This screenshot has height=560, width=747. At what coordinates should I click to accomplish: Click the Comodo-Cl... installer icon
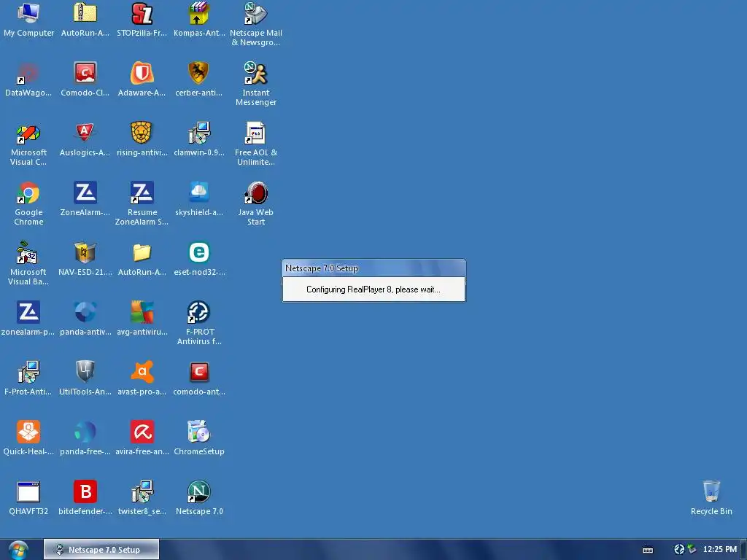(x=85, y=73)
